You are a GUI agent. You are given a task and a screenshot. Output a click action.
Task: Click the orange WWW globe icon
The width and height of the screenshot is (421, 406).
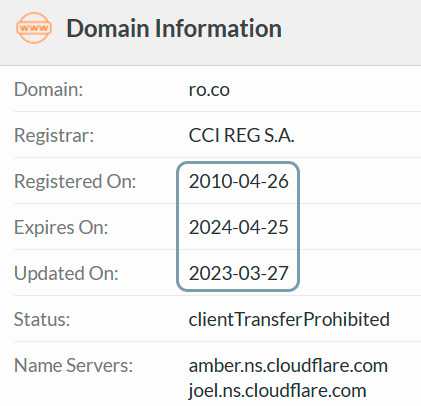pyautogui.click(x=34, y=28)
